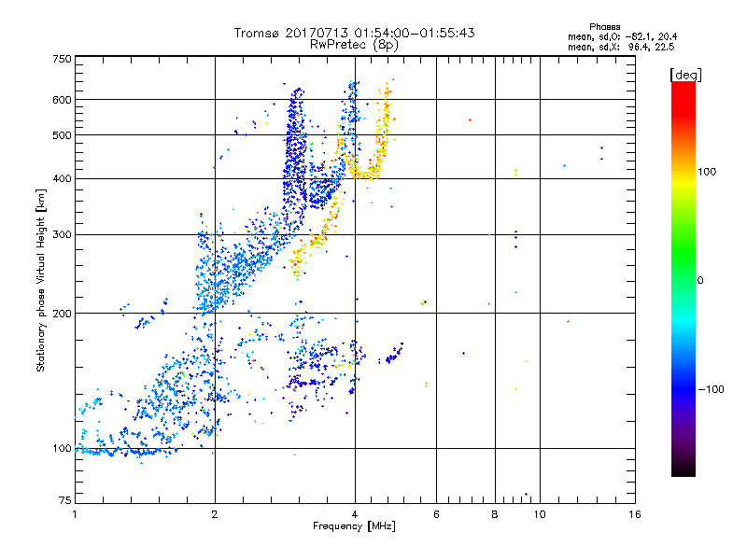Click the "mean, sd,O: -82.1, 20.4" line

tap(622, 36)
